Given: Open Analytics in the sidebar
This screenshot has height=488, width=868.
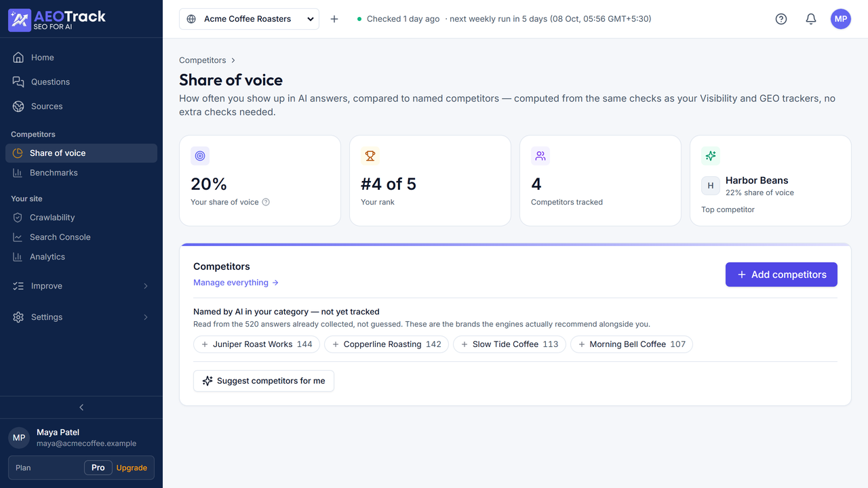Looking at the screenshot, I should tap(81, 257).
